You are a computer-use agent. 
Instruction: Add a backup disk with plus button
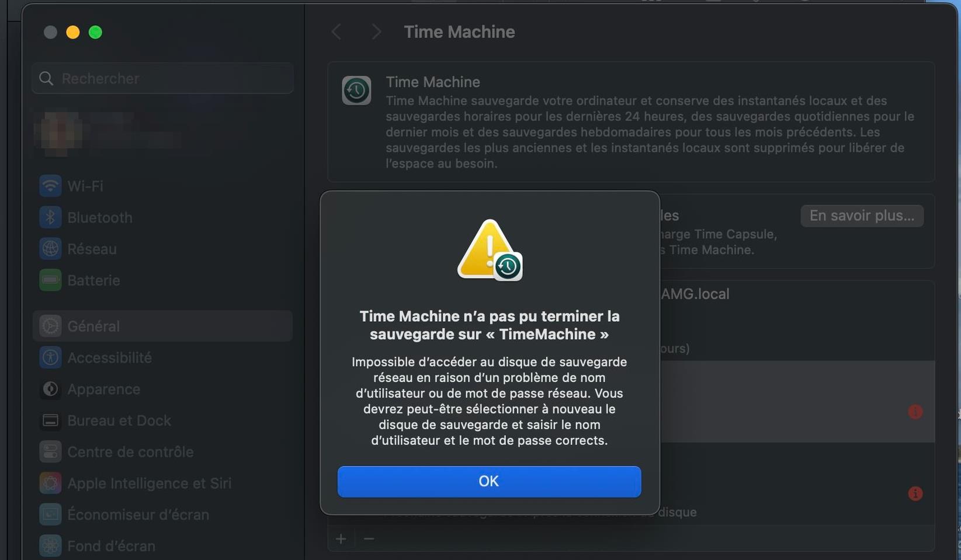[x=341, y=538]
